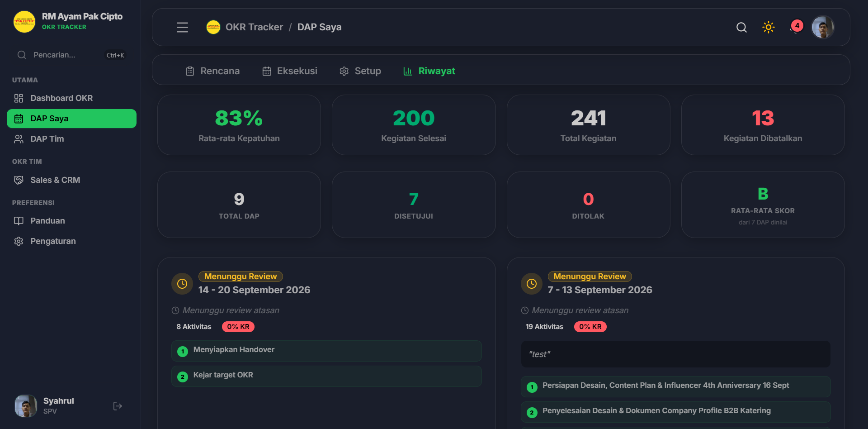Screen dimensions: 868x429
Task: Click the B Rata-rata Skor card
Action: pos(763,205)
